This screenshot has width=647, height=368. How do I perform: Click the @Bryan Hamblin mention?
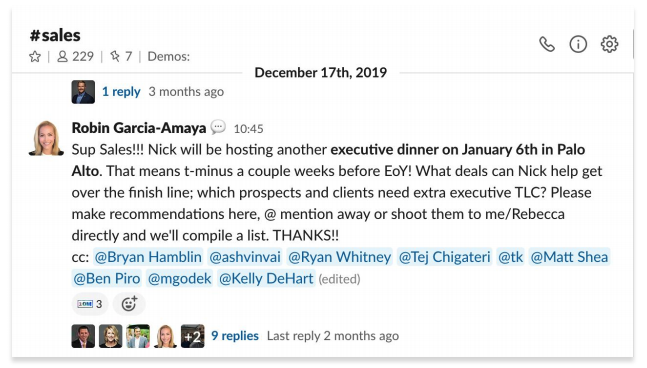pos(148,257)
